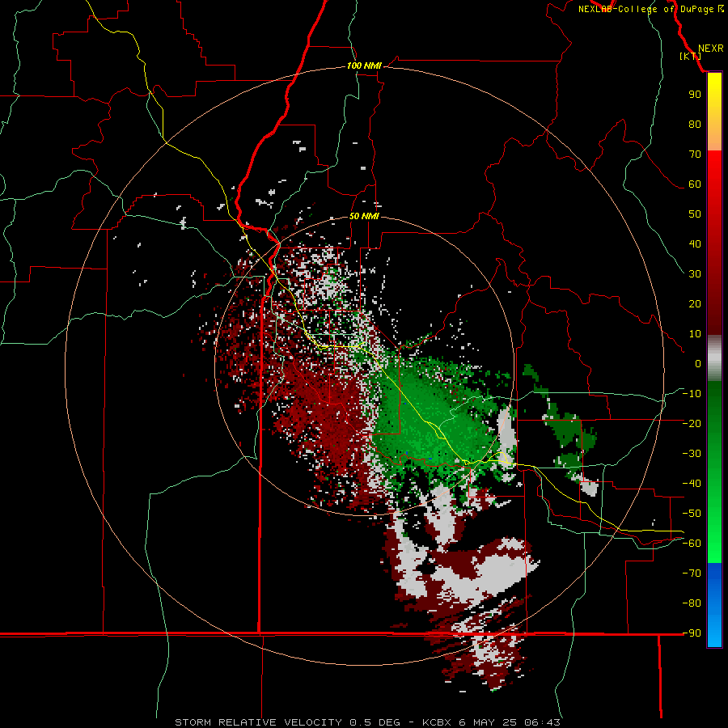Click the -20 value on the velocity scale
Image resolution: width=728 pixels, height=728 pixels.
pyautogui.click(x=692, y=424)
